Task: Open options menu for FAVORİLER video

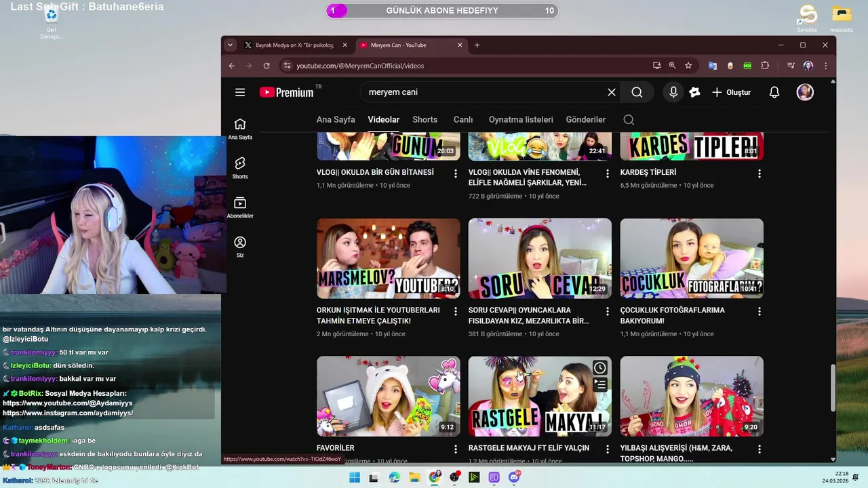Action: tap(456, 449)
